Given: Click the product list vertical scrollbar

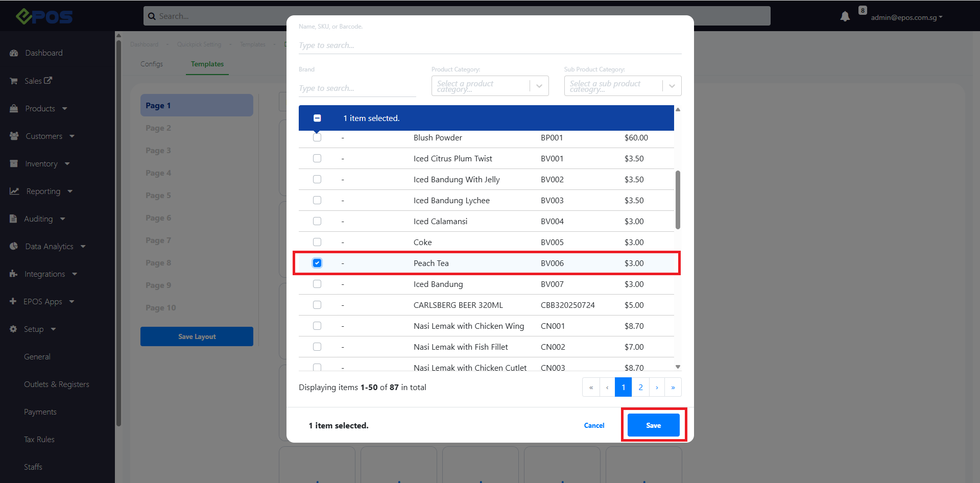Looking at the screenshot, I should tap(678, 200).
